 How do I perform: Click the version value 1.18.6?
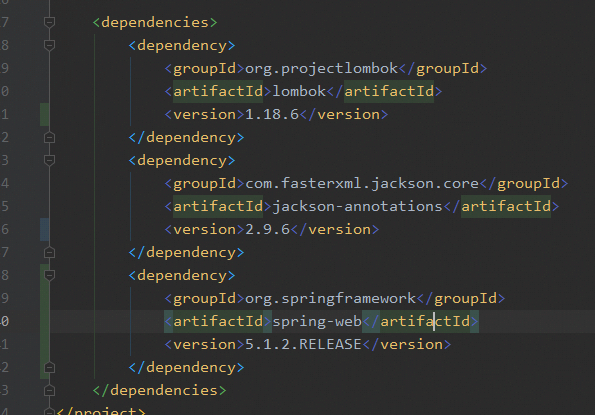click(272, 115)
